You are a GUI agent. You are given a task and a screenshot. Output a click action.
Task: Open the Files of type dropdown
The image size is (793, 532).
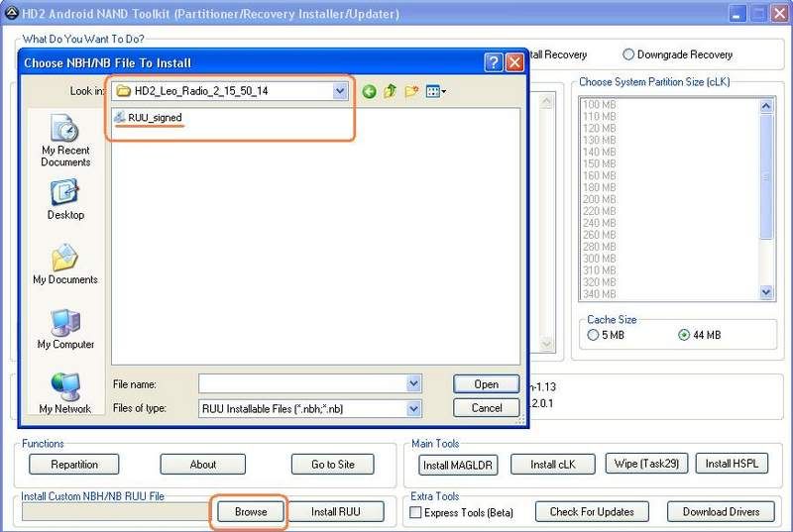(413, 408)
